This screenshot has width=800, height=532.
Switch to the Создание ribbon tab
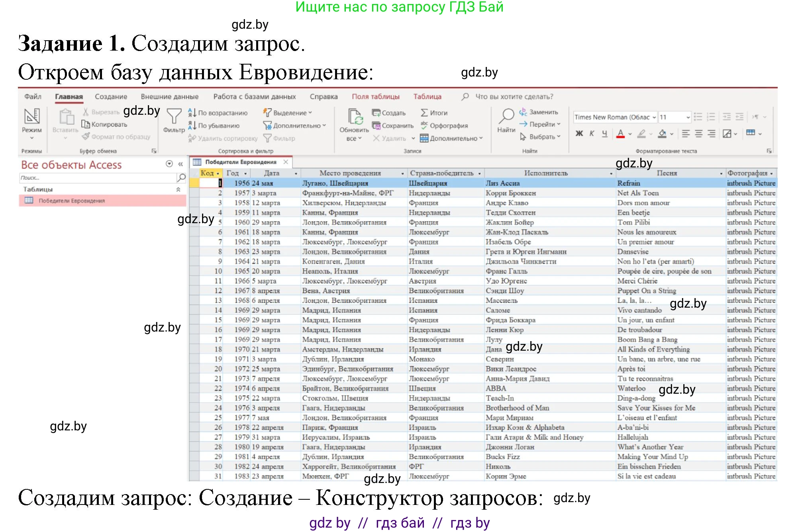click(x=110, y=96)
